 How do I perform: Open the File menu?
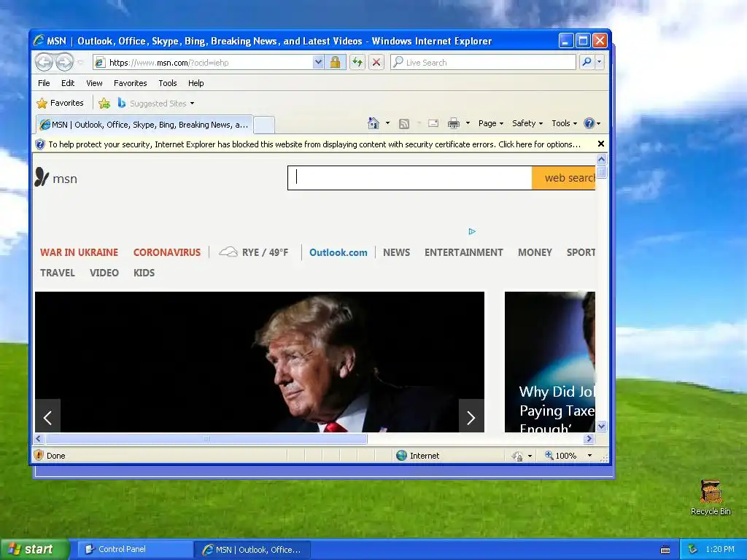click(x=44, y=83)
